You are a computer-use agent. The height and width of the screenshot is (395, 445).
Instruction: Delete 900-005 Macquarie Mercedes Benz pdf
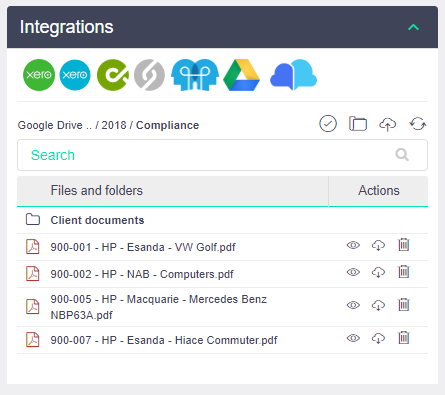point(404,305)
